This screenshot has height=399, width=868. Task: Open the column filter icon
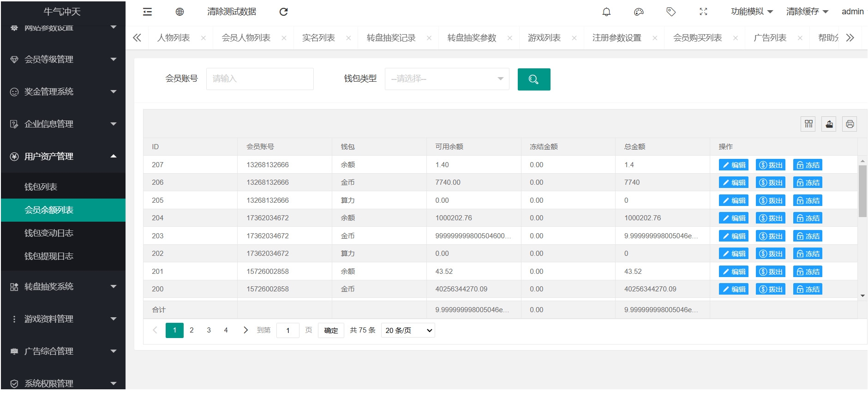click(x=808, y=124)
